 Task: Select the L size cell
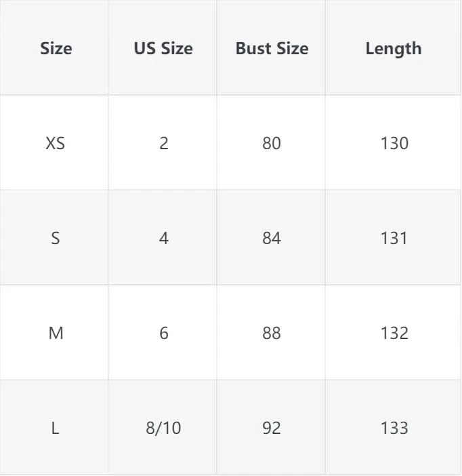[56, 428]
